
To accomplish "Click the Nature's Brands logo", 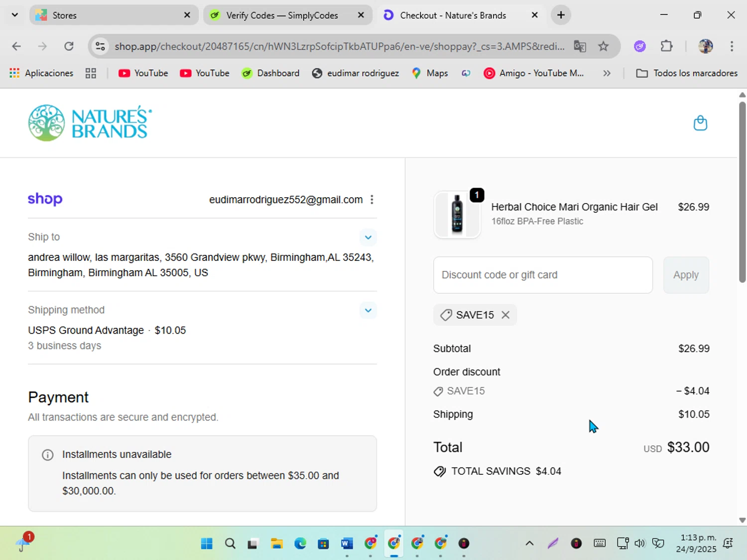I will pyautogui.click(x=90, y=123).
